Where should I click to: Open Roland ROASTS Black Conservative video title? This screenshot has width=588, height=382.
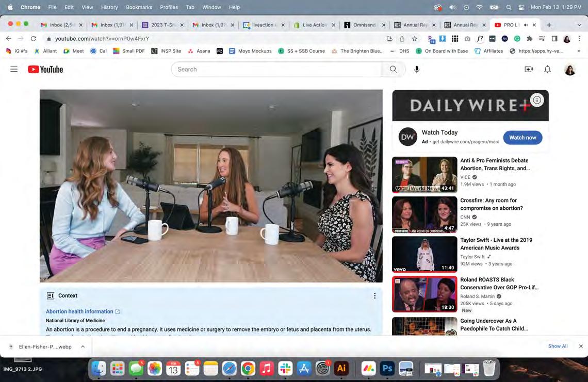pyautogui.click(x=499, y=284)
